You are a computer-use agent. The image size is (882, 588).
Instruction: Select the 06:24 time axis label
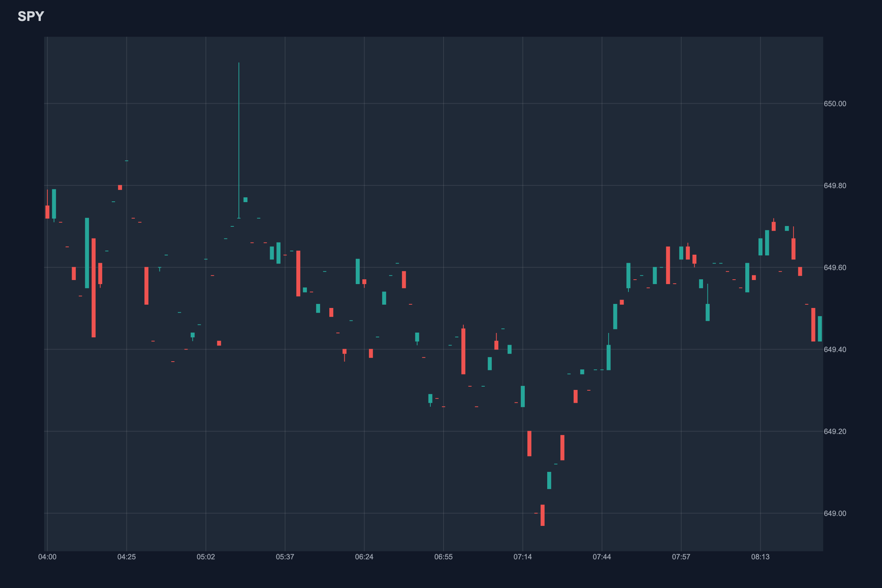(x=364, y=557)
